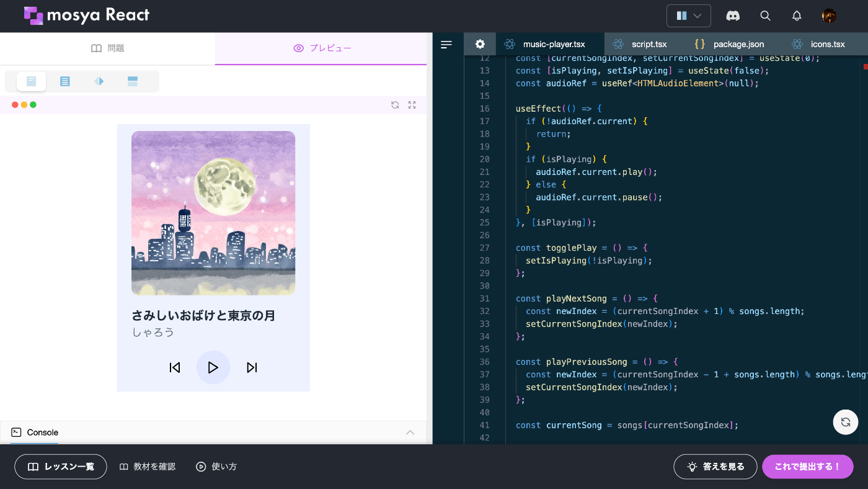Play the current song
Image resolution: width=868 pixels, height=489 pixels.
tap(213, 367)
